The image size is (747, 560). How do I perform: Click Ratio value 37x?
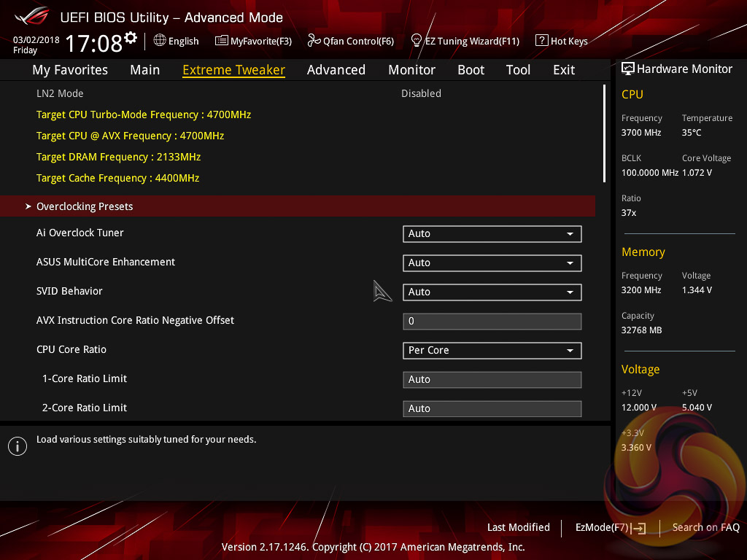pyautogui.click(x=629, y=212)
